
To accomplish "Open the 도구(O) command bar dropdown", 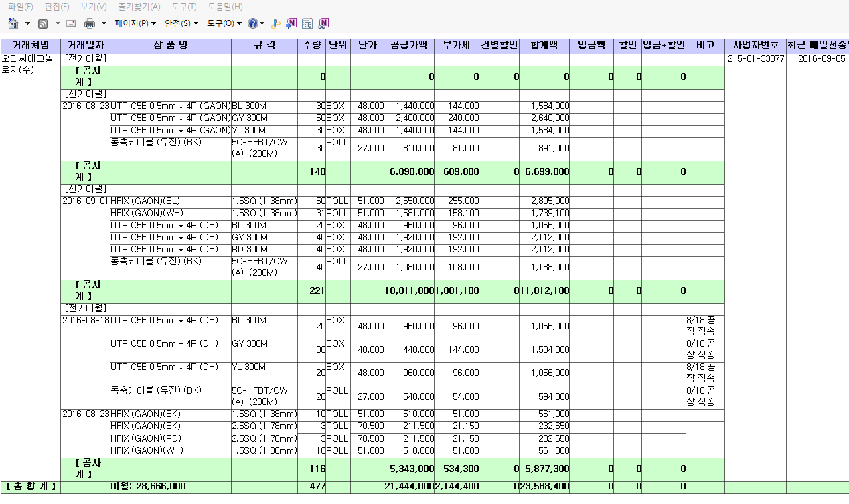I will coord(224,23).
